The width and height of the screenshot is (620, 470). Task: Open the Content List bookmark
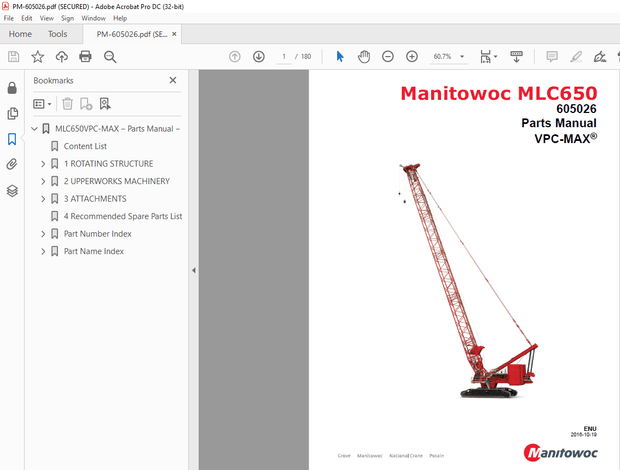coord(85,146)
